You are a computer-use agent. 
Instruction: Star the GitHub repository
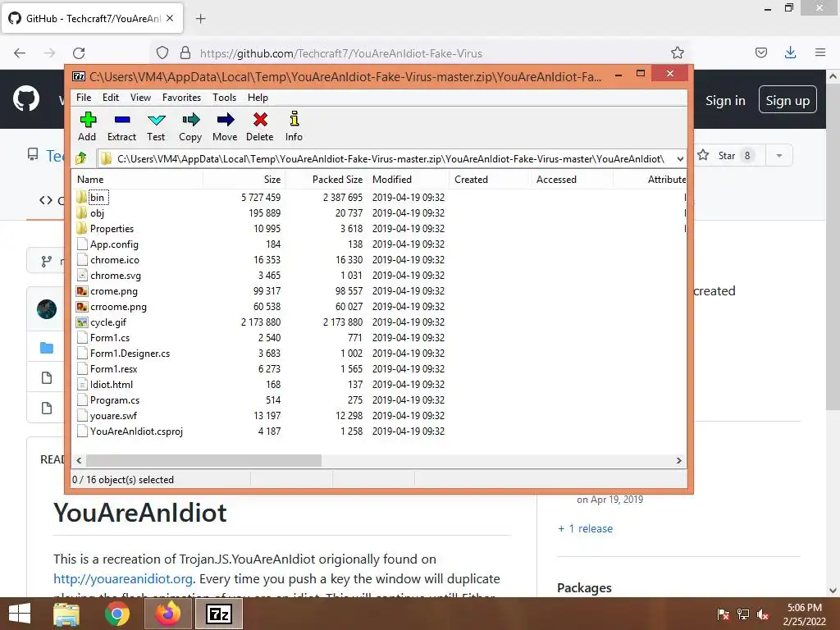pos(725,155)
